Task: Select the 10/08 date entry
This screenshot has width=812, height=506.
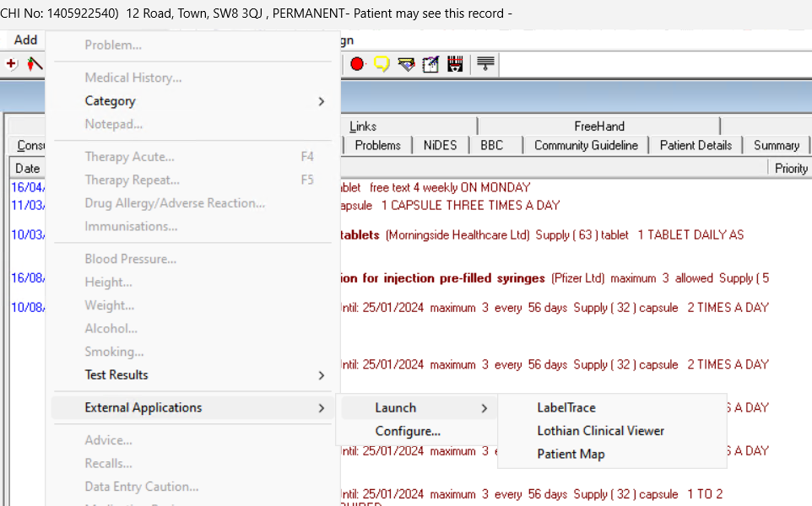Action: click(28, 308)
